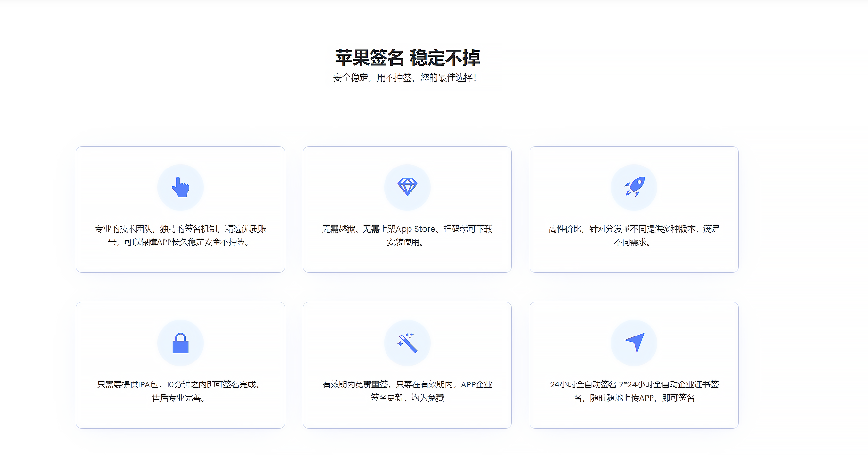This screenshot has height=456, width=868.
Task: Click the subtitle '安全稳定，用不掉签，您的最佳选择!'
Action: [405, 78]
